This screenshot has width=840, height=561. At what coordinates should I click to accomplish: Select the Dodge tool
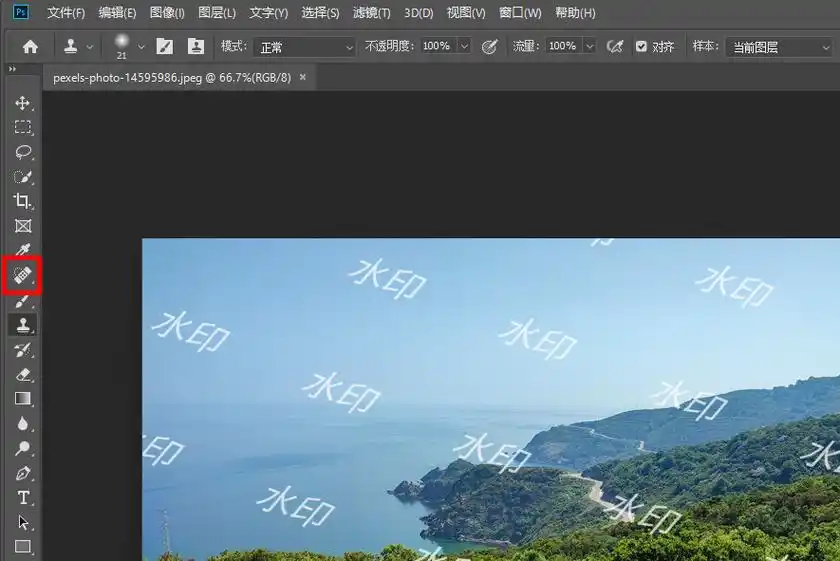[22, 448]
